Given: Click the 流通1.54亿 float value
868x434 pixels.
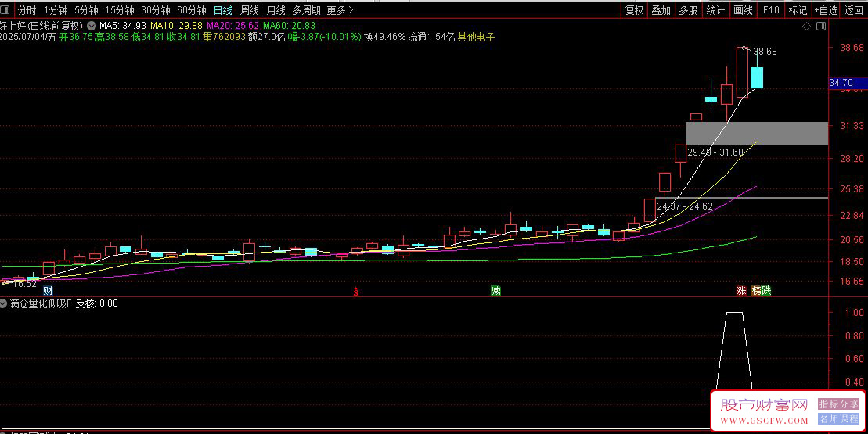Looking at the screenshot, I should [431, 37].
